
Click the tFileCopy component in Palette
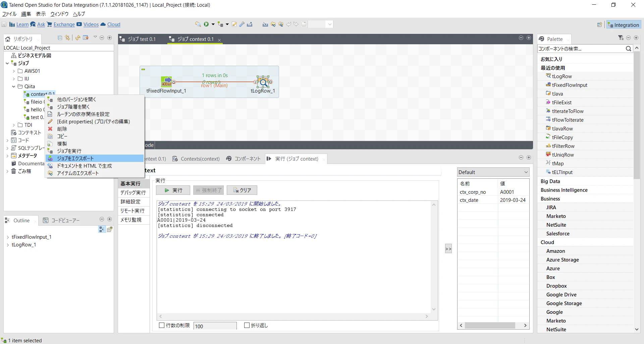(562, 137)
